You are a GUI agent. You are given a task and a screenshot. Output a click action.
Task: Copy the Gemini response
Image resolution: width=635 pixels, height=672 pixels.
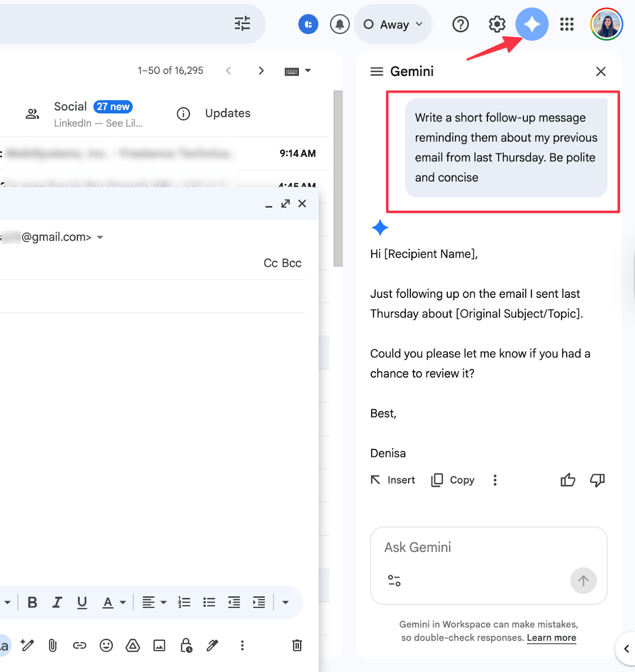pos(453,480)
